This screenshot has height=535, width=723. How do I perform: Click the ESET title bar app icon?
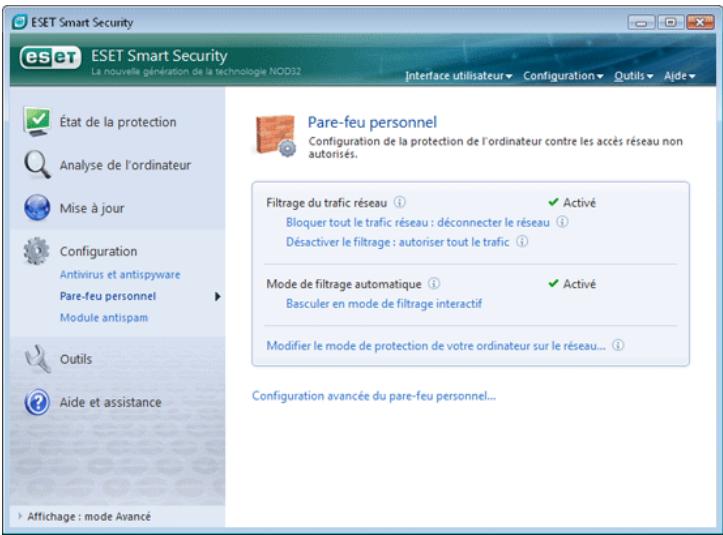[x=19, y=22]
